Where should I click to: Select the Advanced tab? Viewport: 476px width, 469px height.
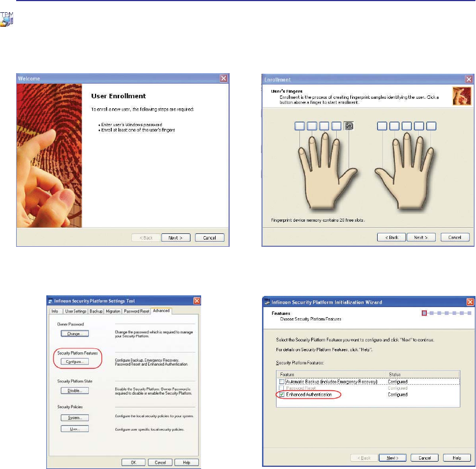(x=161, y=310)
